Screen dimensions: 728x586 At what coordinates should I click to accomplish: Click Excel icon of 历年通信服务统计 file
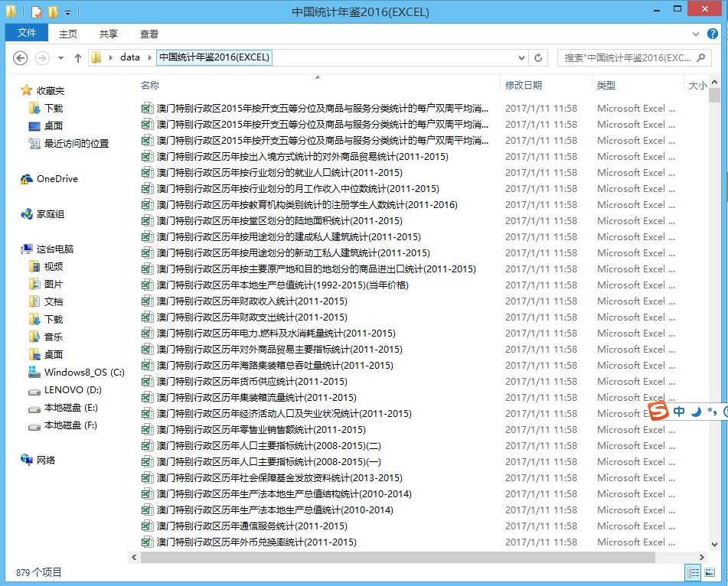(147, 526)
